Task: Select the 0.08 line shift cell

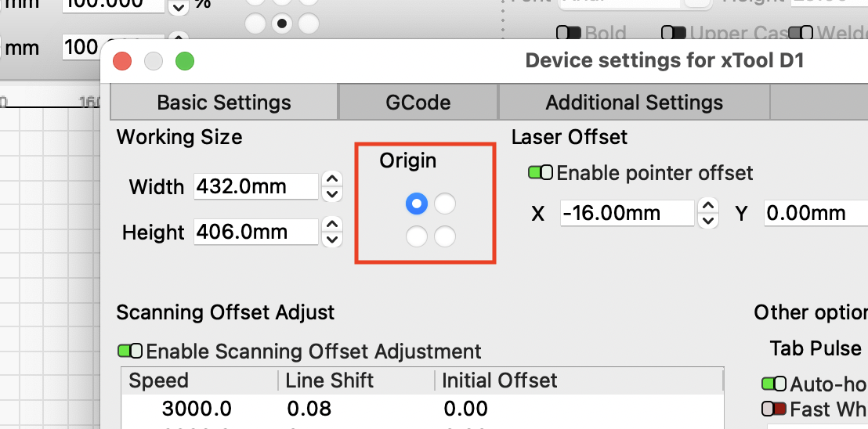Action: click(309, 409)
